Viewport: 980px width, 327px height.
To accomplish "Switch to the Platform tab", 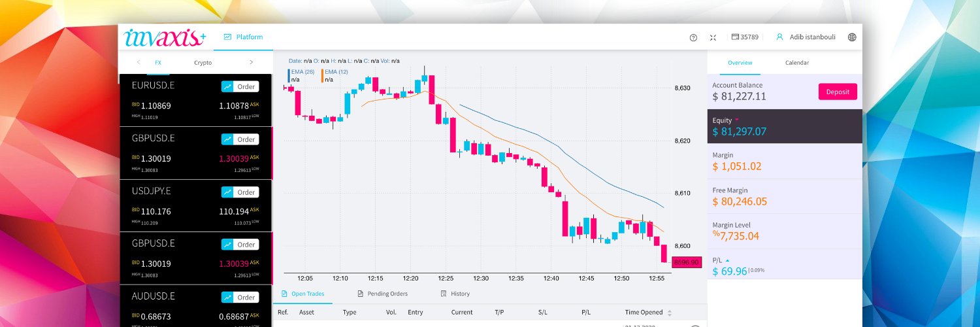I will click(243, 37).
